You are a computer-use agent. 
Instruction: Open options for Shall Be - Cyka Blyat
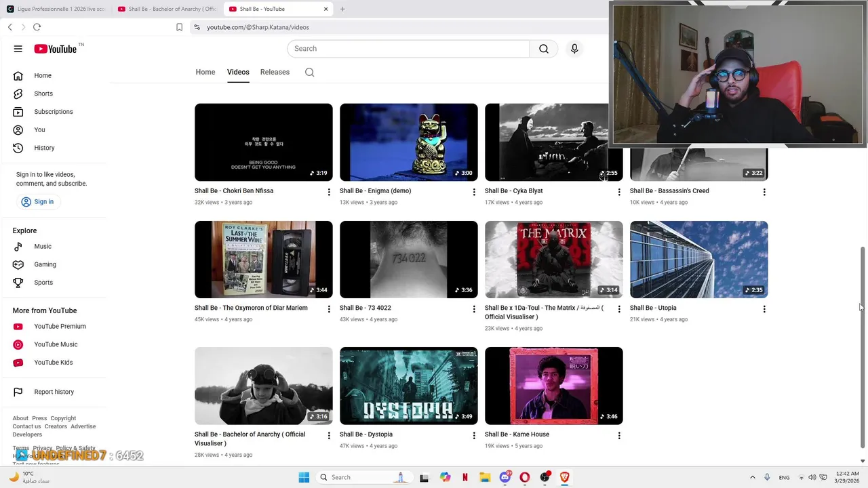[x=618, y=192]
